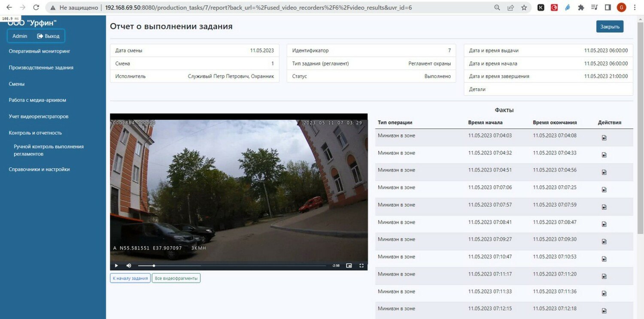Open details icon for fact starting 07:04:51
Viewport: 644px width, 319px height.
pos(604,172)
